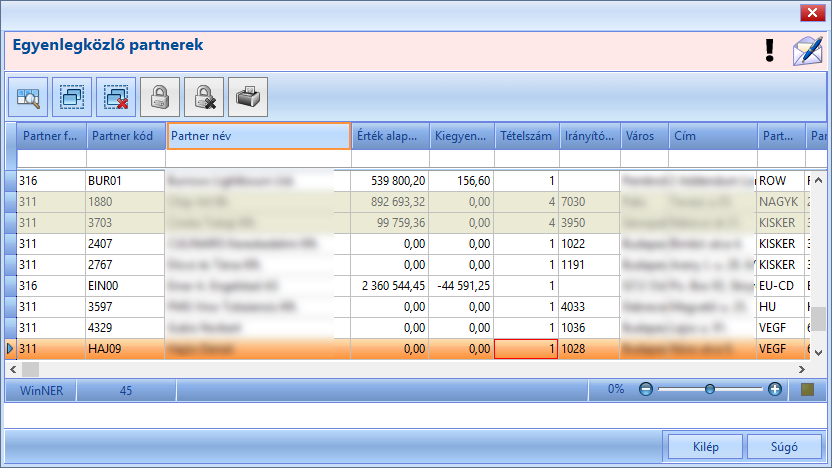Click the search magnifier toolbar icon
The height and width of the screenshot is (468, 832).
[28, 97]
